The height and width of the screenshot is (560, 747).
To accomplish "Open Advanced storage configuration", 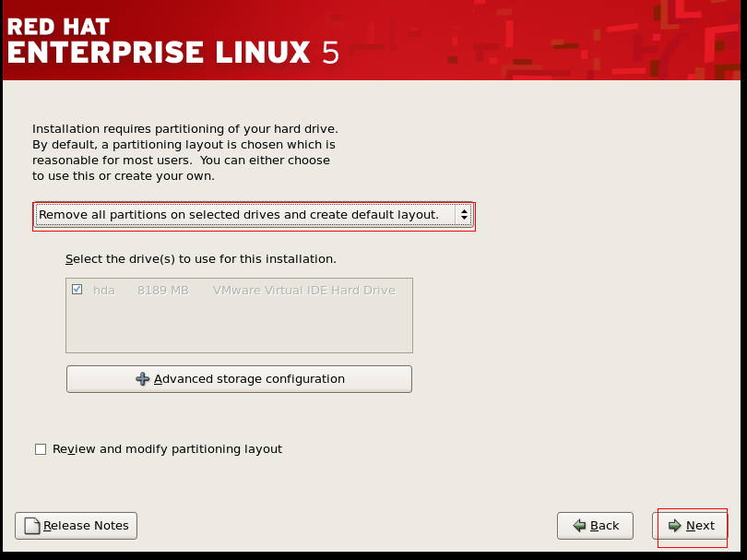I will 240,379.
